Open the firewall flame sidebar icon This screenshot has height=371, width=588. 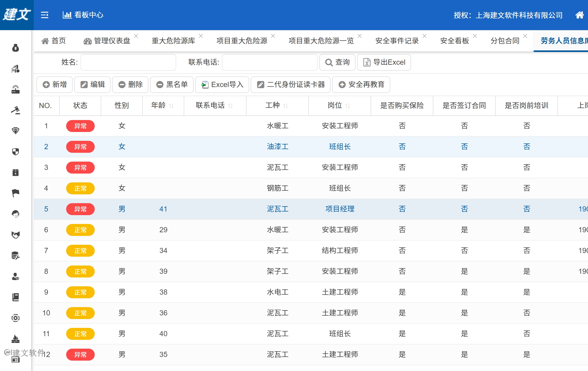coord(16,339)
